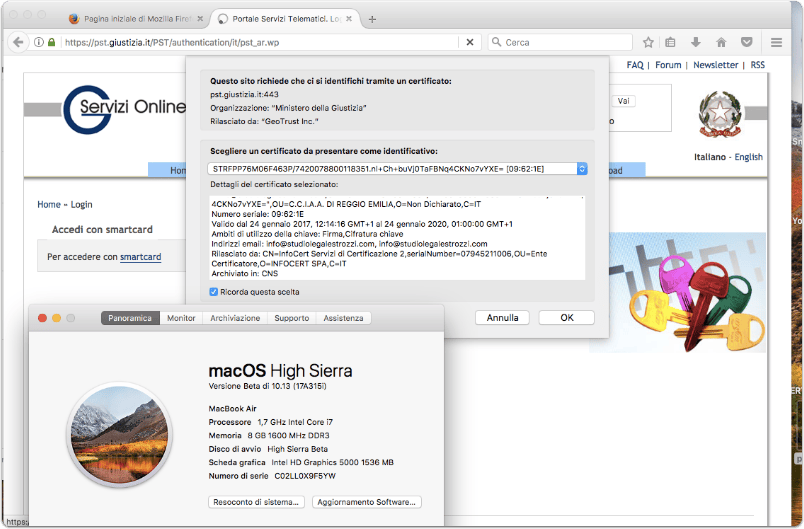Click 'Versione Beta di 10.13' text

(x=267, y=386)
